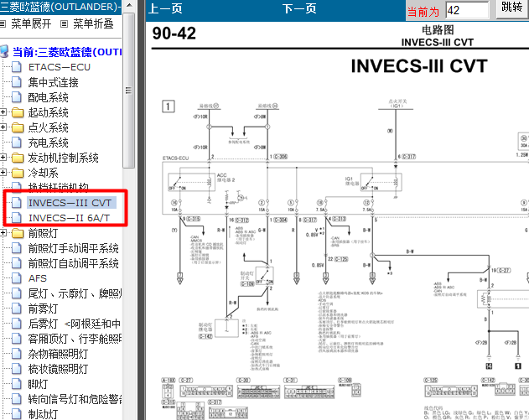
Task: Select 配电系统 in the tree
Action: (49, 97)
